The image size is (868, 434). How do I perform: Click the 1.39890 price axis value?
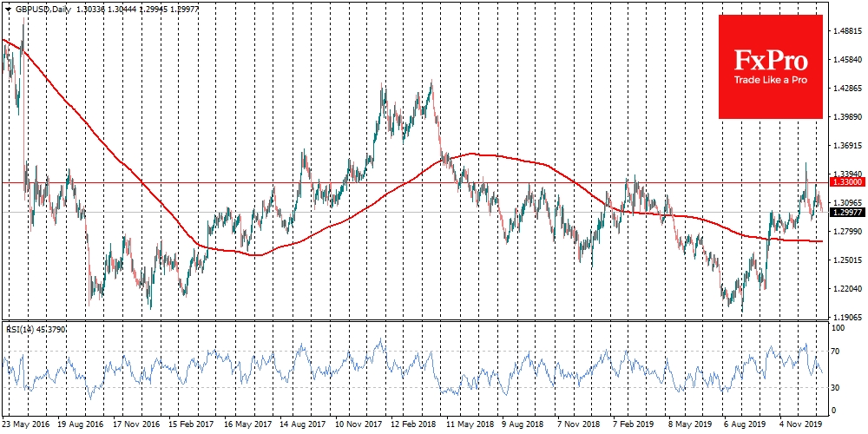point(846,117)
